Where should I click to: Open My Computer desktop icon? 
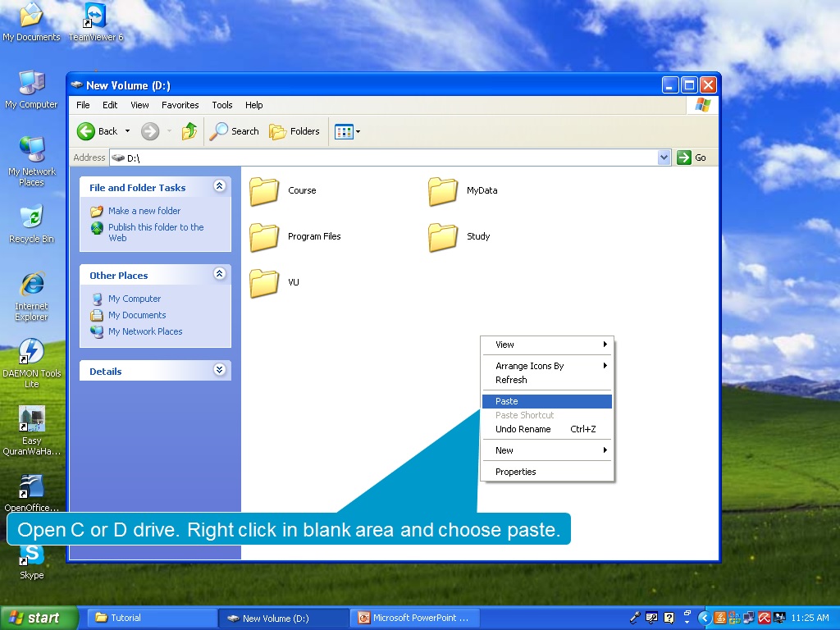31,89
